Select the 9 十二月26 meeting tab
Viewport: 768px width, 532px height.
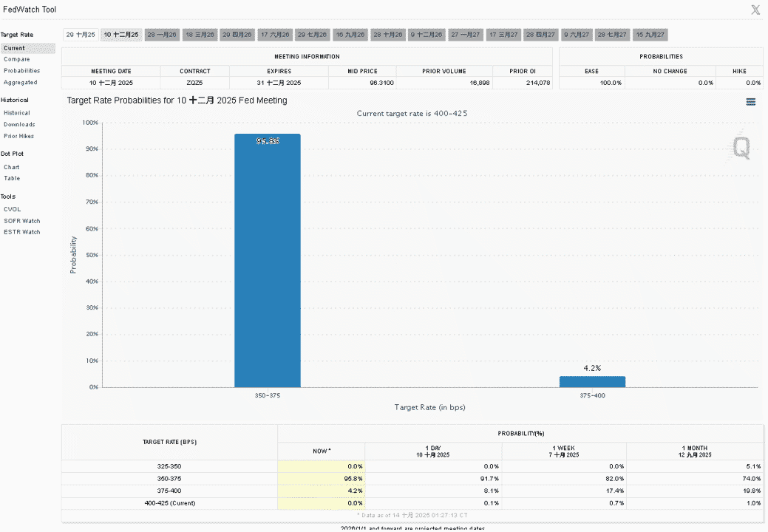click(x=427, y=35)
